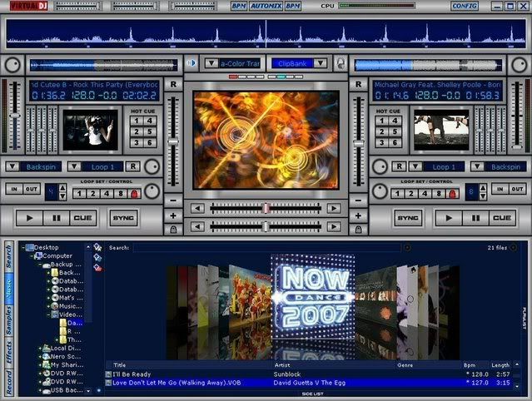
Task: Toggle the left headphone speaker icon
Action: (191, 63)
